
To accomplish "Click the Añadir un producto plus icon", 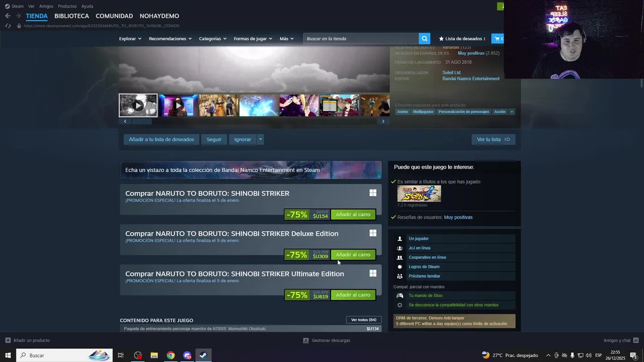I will coord(8,340).
